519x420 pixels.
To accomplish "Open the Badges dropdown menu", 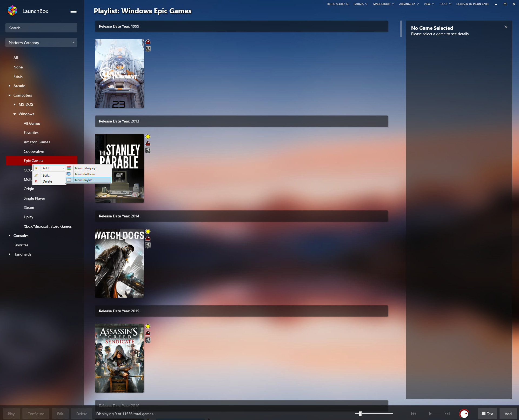I will 360,4.
